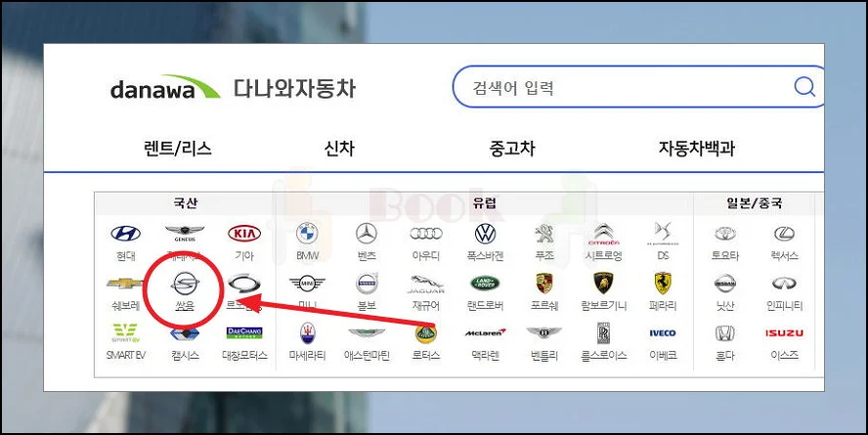Image resolution: width=868 pixels, height=435 pixels.
Task: Select the Genesis brand logo
Action: (185, 233)
